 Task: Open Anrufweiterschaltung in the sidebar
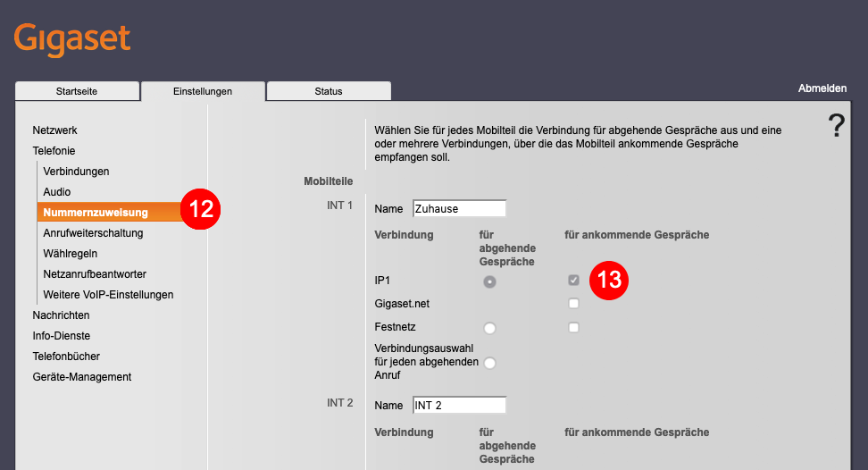point(93,233)
